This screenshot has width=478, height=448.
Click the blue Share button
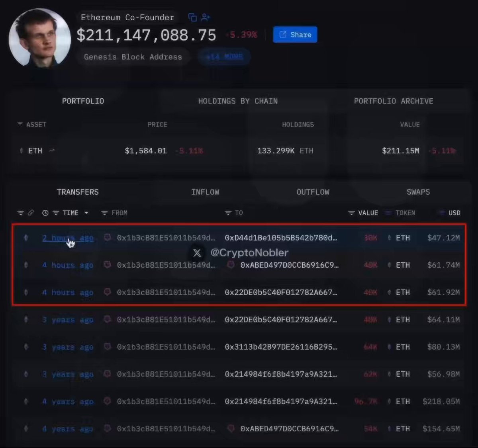point(295,35)
